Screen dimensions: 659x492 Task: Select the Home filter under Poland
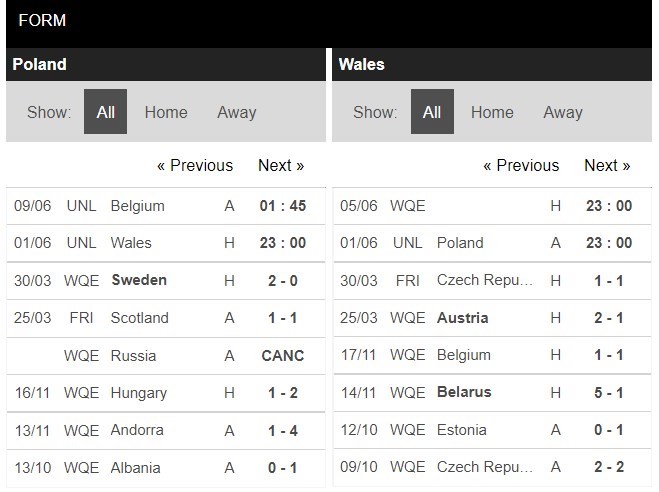pyautogui.click(x=166, y=112)
